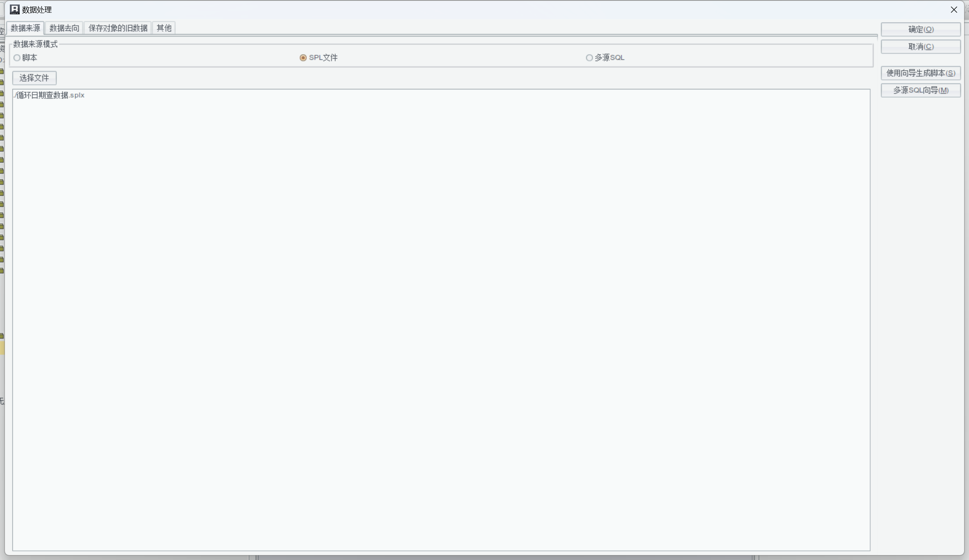Choose the 脚本 radio option
Viewport: 969px width, 560px height.
(17, 58)
